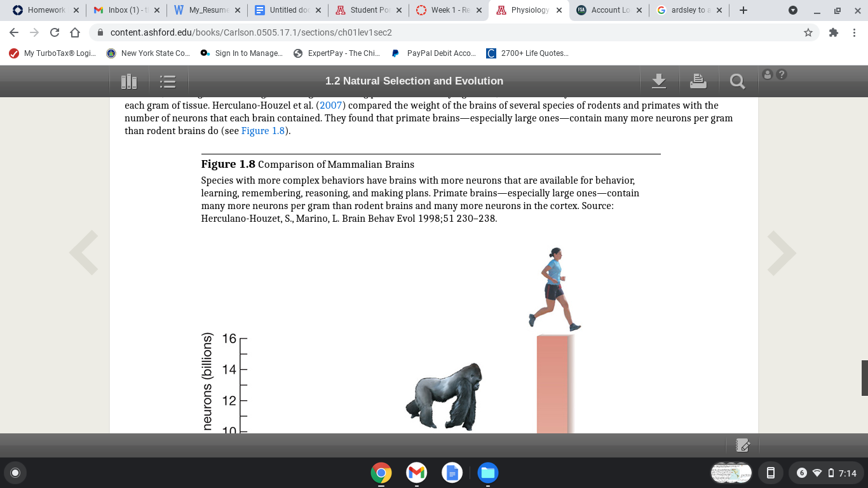Open the ebook library shelf icon
The width and height of the screenshot is (868, 488).
click(x=129, y=81)
